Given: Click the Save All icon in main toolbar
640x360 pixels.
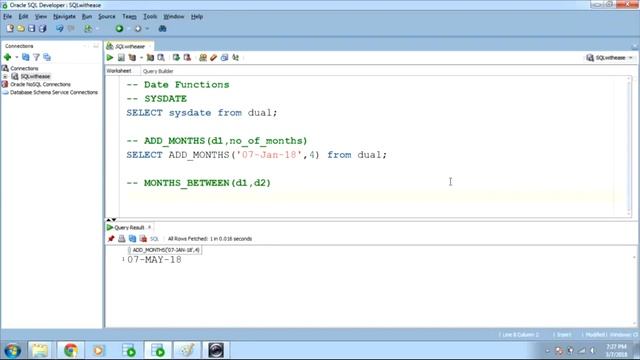Looking at the screenshot, I should [42, 29].
